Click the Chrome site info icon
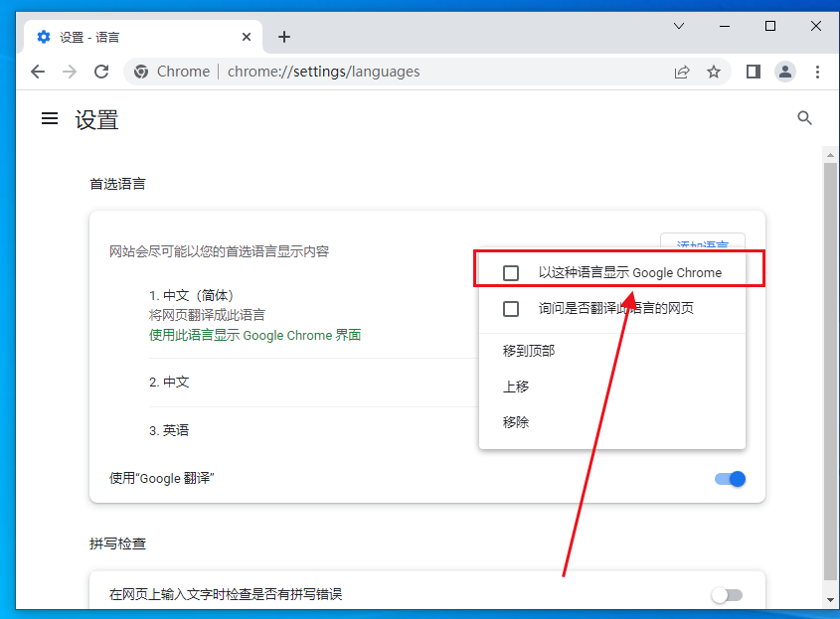 [x=141, y=72]
